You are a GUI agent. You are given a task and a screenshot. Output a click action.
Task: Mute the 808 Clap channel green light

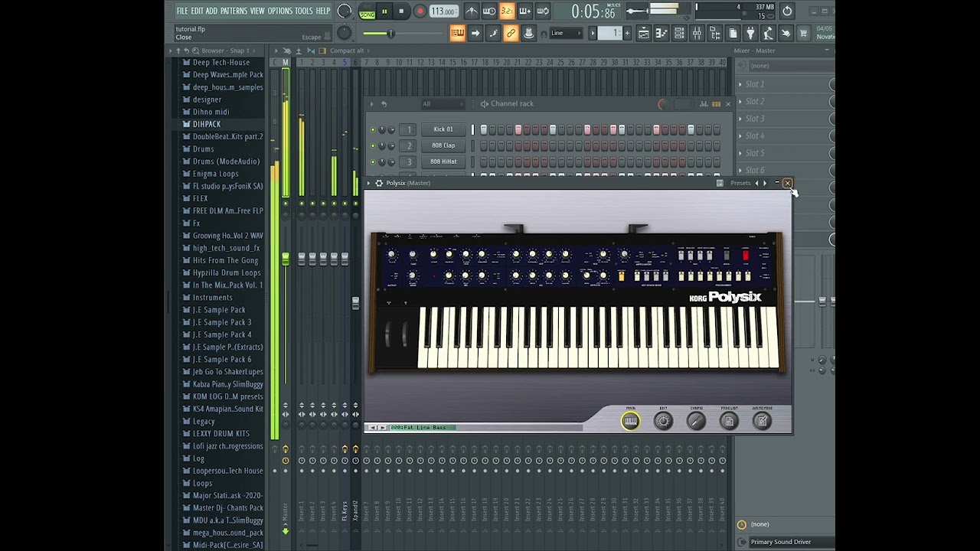(x=373, y=145)
